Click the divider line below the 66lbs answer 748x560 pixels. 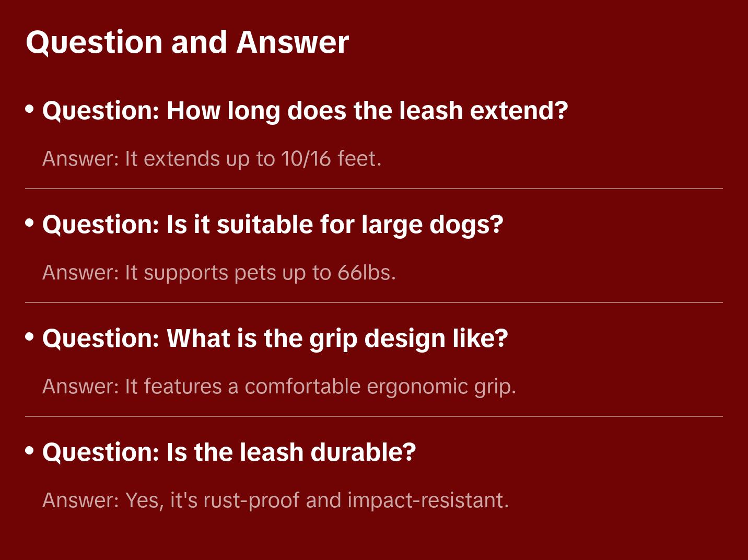(374, 302)
